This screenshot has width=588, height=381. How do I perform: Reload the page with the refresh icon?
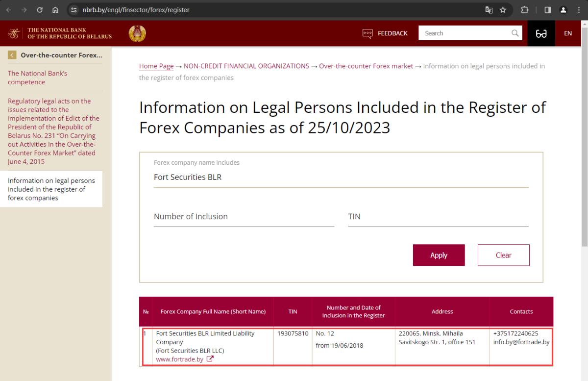pos(39,9)
